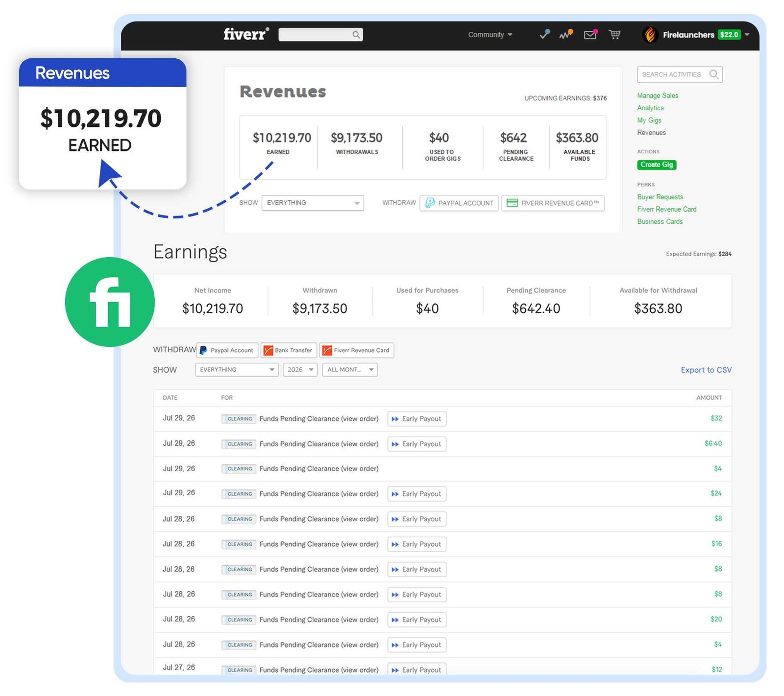
Task: Open the shopping cart icon
Action: pyautogui.click(x=614, y=34)
